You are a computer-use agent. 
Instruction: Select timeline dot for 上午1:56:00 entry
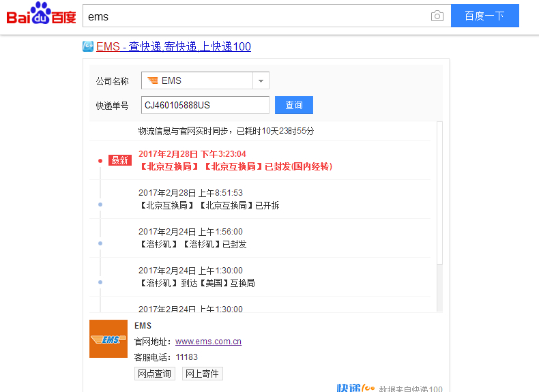(x=100, y=243)
